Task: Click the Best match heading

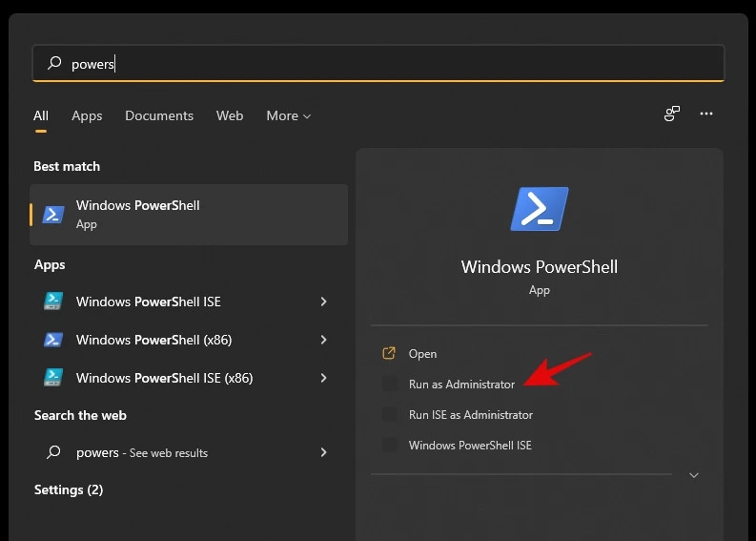Action: click(x=67, y=167)
